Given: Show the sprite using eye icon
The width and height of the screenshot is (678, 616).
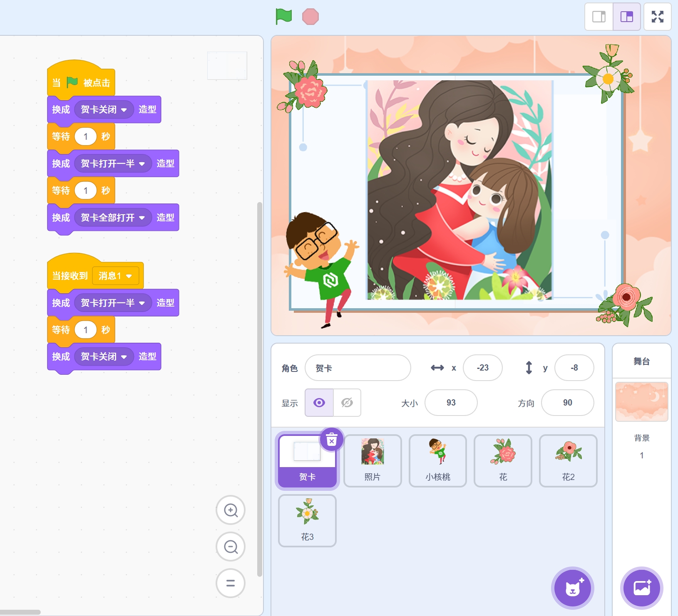Looking at the screenshot, I should click(x=319, y=403).
